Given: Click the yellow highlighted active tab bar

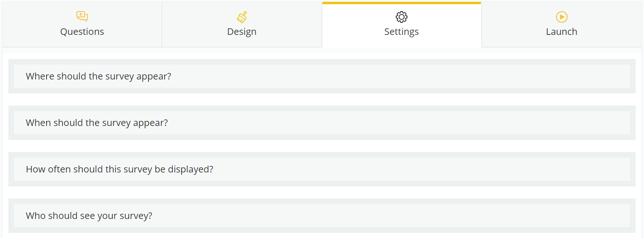Looking at the screenshot, I should (401, 3).
